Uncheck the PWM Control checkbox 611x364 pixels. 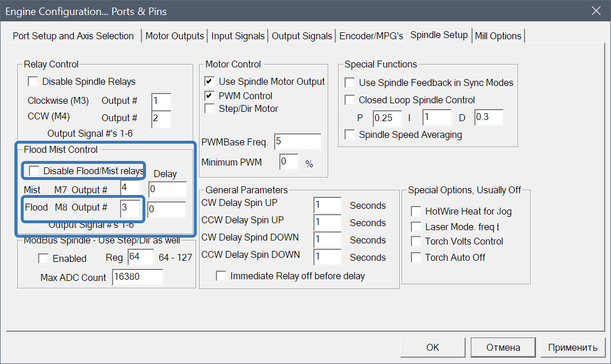(210, 96)
